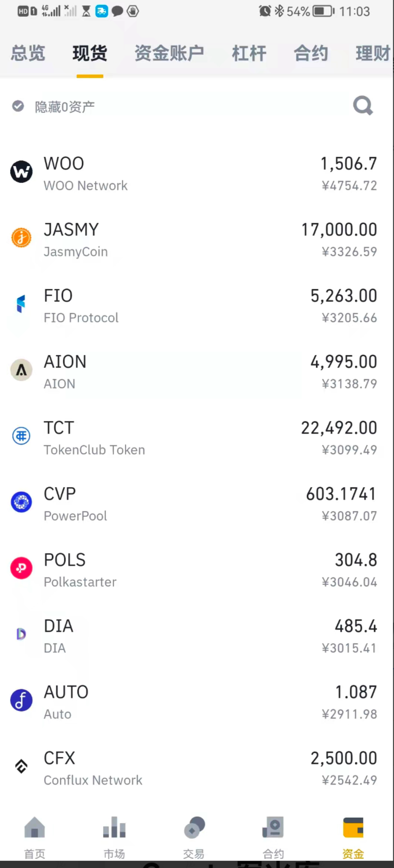Open 交易 trade in bottom navigation
Viewport: 394px width, 868px height.
coord(194,836)
